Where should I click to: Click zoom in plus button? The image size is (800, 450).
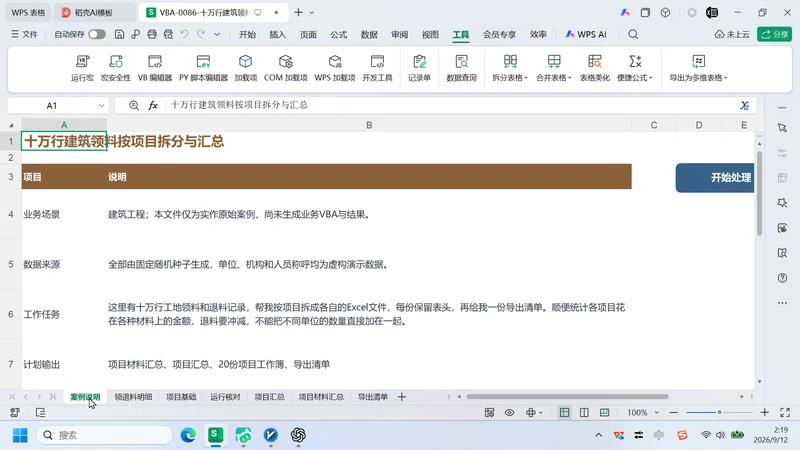coord(764,412)
